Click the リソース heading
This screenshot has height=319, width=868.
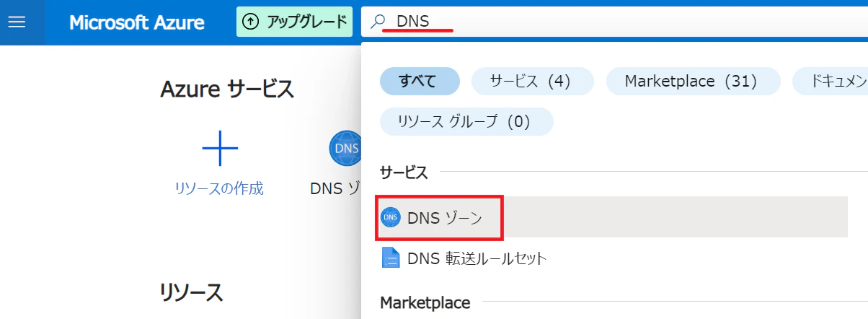pos(191,292)
